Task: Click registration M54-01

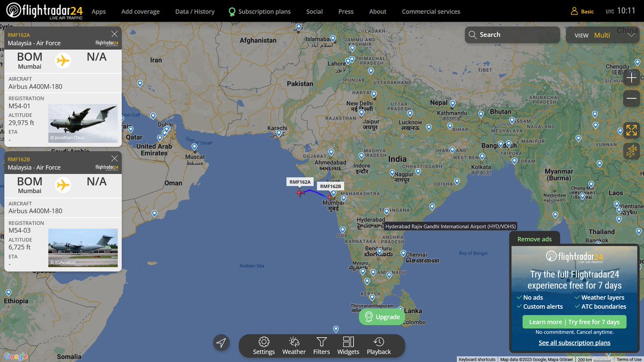Action: tap(20, 106)
